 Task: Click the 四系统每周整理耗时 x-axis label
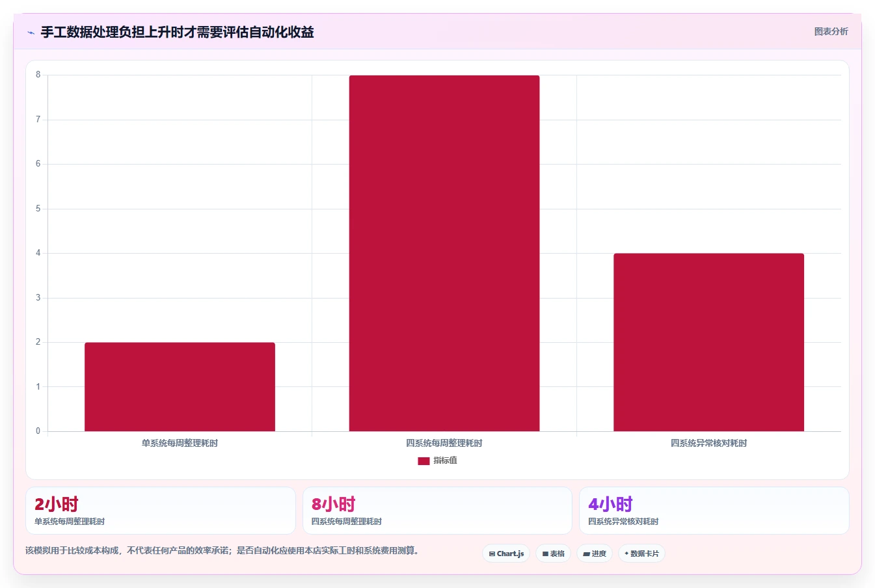click(x=444, y=443)
